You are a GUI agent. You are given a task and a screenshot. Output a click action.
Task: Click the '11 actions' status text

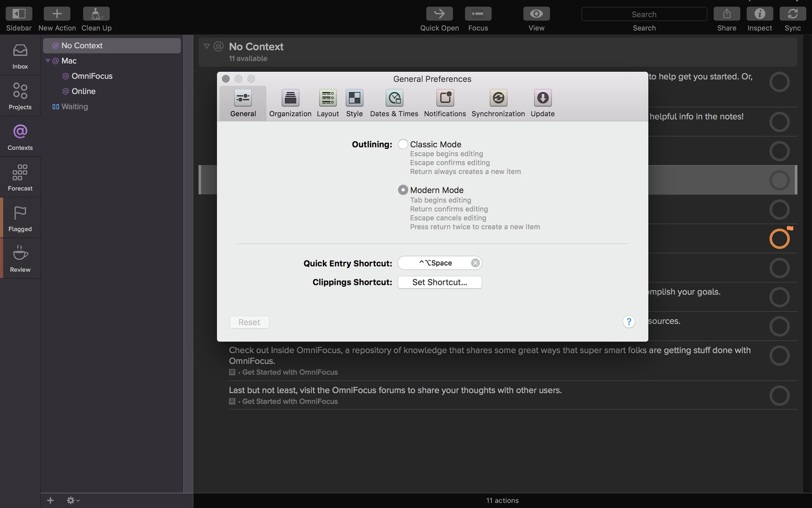pos(502,500)
